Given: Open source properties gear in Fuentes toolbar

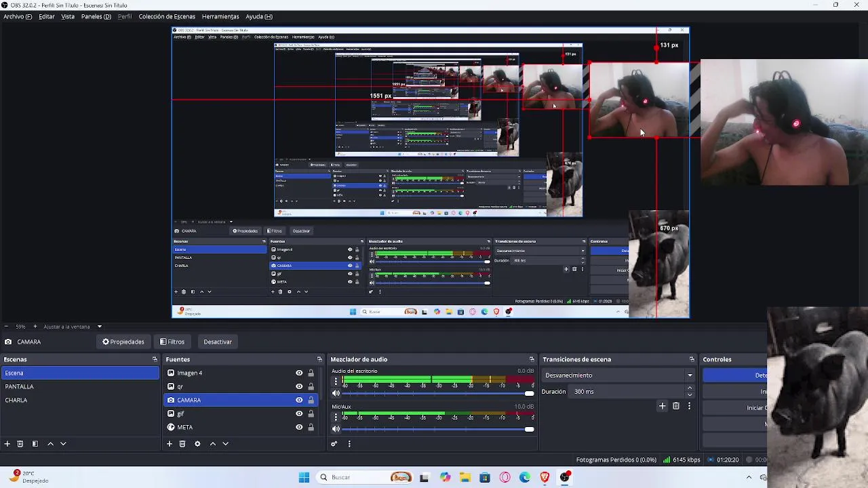Looking at the screenshot, I should [197, 444].
